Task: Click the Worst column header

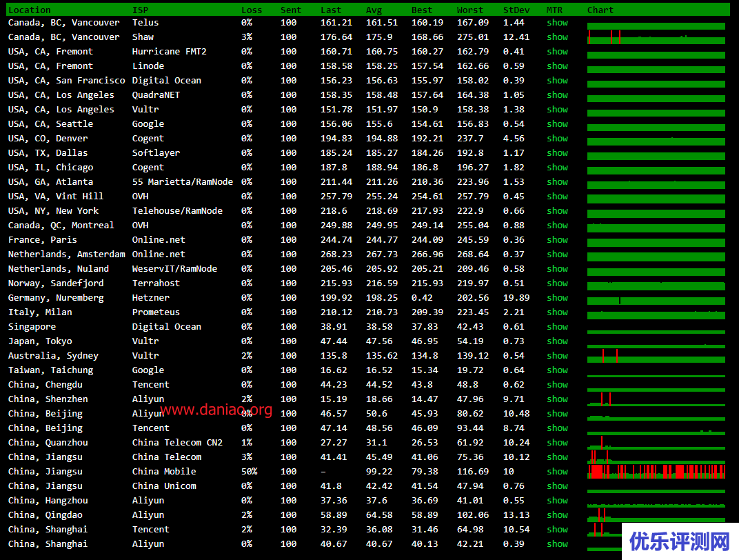Action: coord(470,10)
